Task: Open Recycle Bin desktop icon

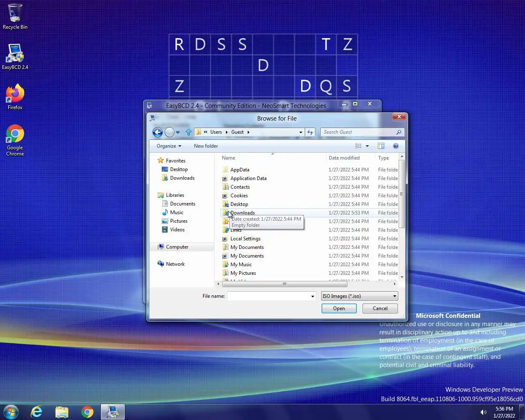Action: pos(15,17)
